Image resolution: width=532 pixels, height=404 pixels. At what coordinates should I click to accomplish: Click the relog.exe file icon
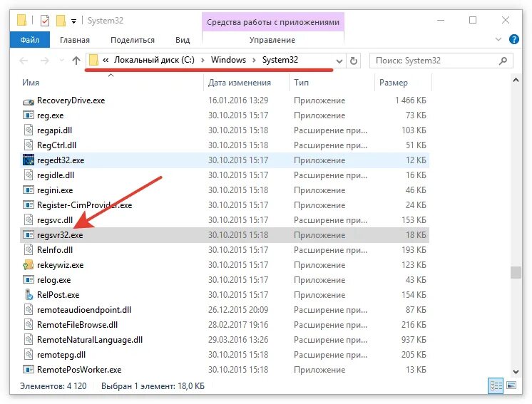(29, 279)
